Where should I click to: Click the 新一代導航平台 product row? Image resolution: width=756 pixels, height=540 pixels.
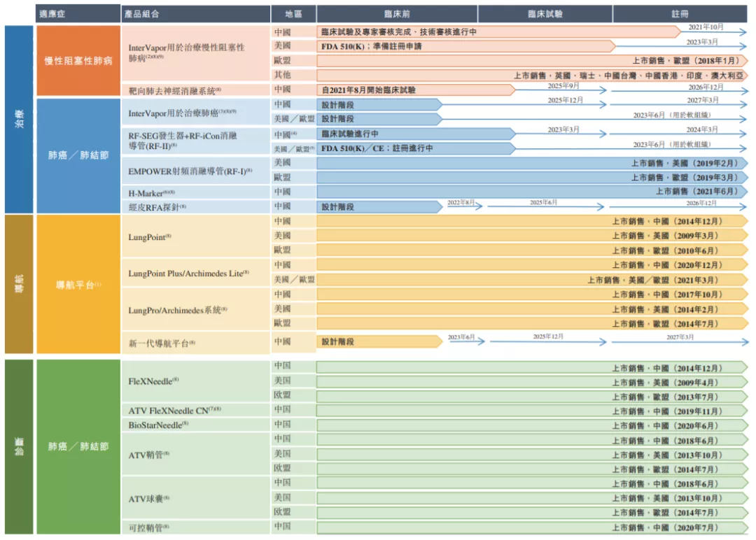click(x=196, y=343)
